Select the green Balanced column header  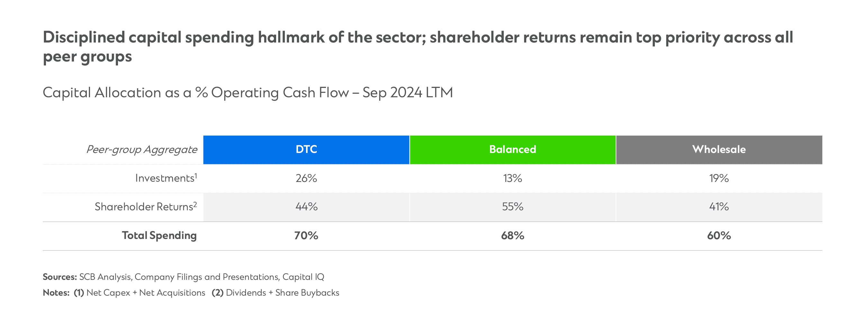click(x=512, y=149)
